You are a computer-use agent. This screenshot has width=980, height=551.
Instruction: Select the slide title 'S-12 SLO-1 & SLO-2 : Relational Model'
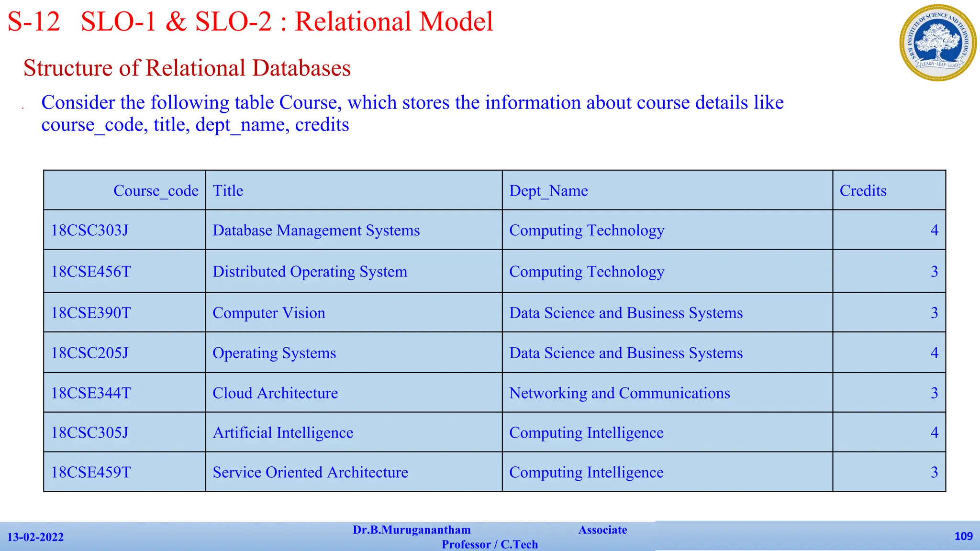coord(250,22)
